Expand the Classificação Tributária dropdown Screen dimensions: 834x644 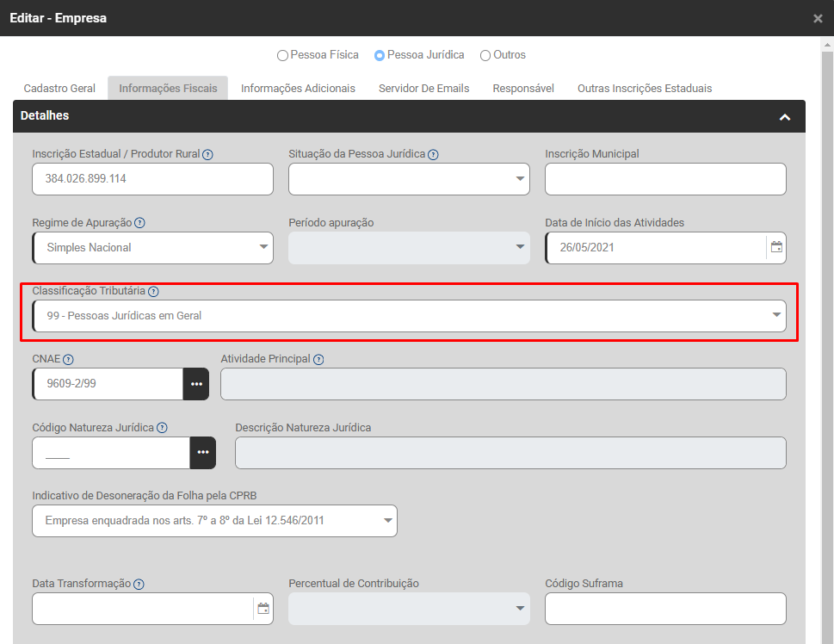pyautogui.click(x=409, y=316)
